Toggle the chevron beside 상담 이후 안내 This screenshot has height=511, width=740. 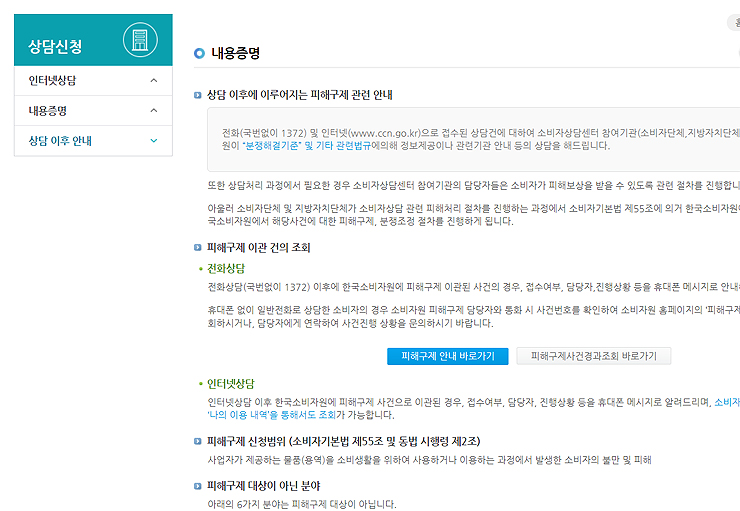(154, 141)
